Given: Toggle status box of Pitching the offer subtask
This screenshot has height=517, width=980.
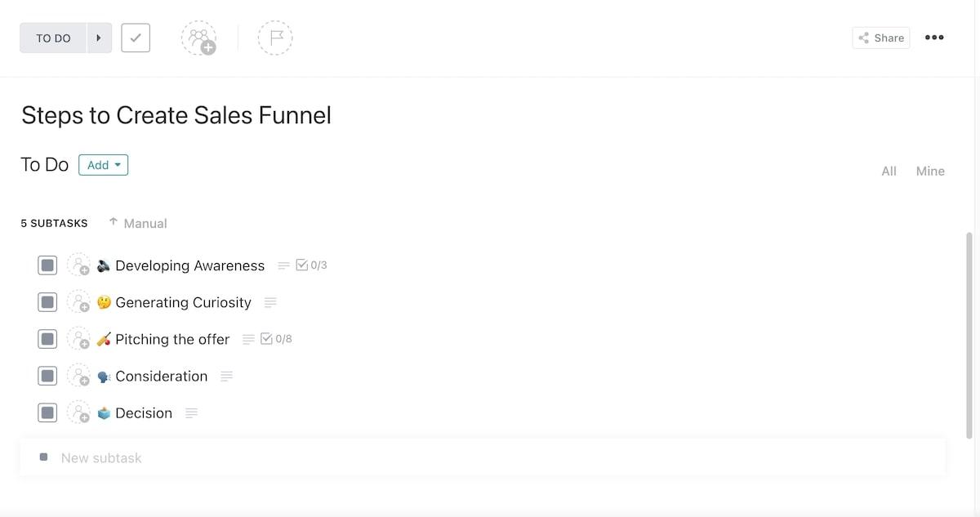Looking at the screenshot, I should coord(47,339).
